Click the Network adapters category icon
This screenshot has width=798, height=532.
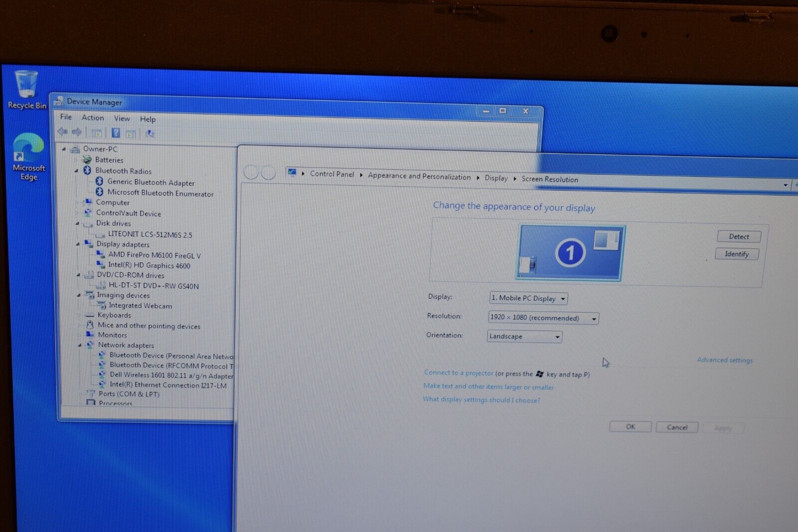[x=90, y=345]
